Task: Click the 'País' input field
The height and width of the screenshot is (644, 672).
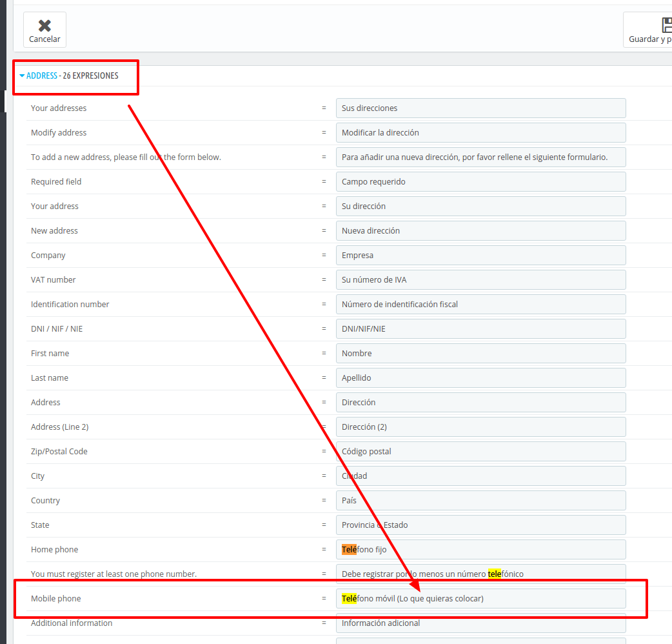Action: (481, 500)
